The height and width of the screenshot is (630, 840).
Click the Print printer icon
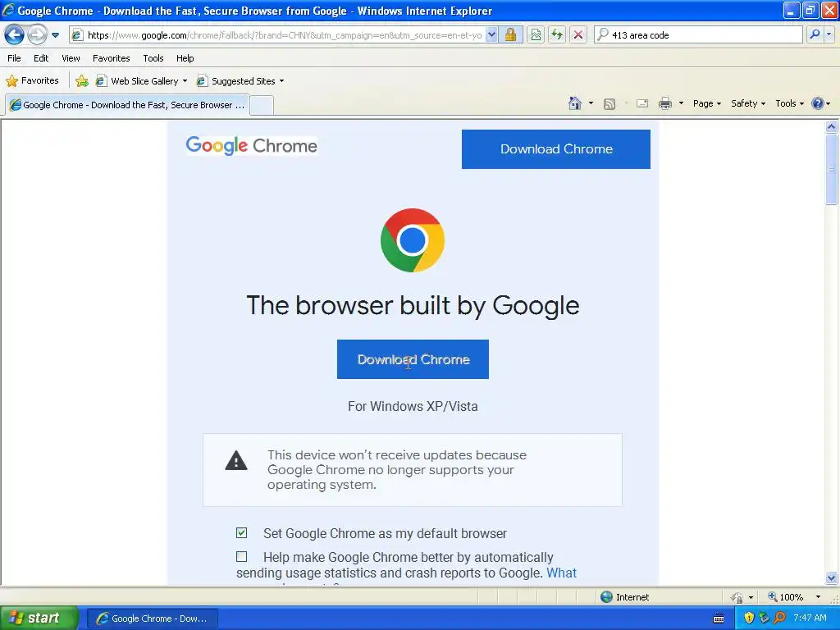[x=664, y=103]
